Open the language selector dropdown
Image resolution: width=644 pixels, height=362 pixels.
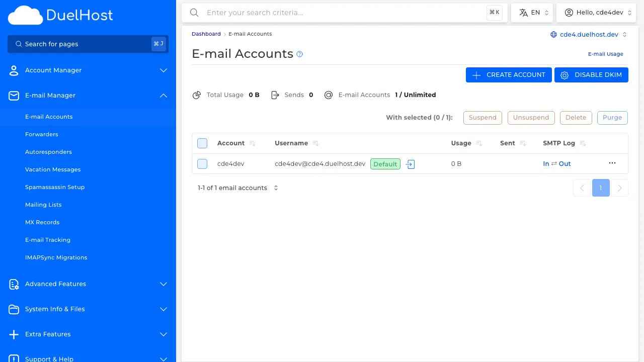point(532,12)
